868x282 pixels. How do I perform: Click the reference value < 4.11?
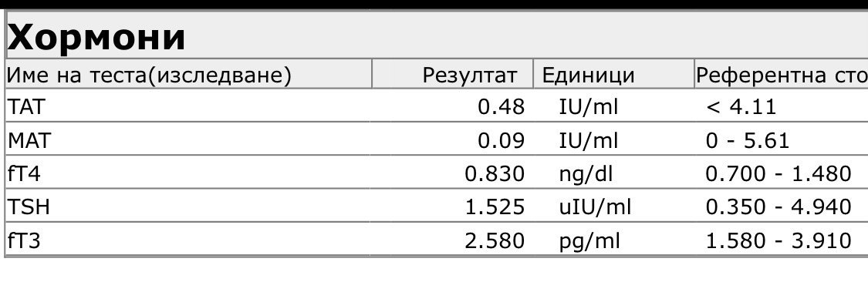741,107
